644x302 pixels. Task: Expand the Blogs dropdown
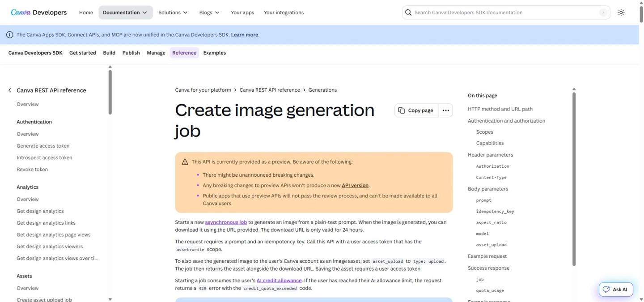pos(209,13)
